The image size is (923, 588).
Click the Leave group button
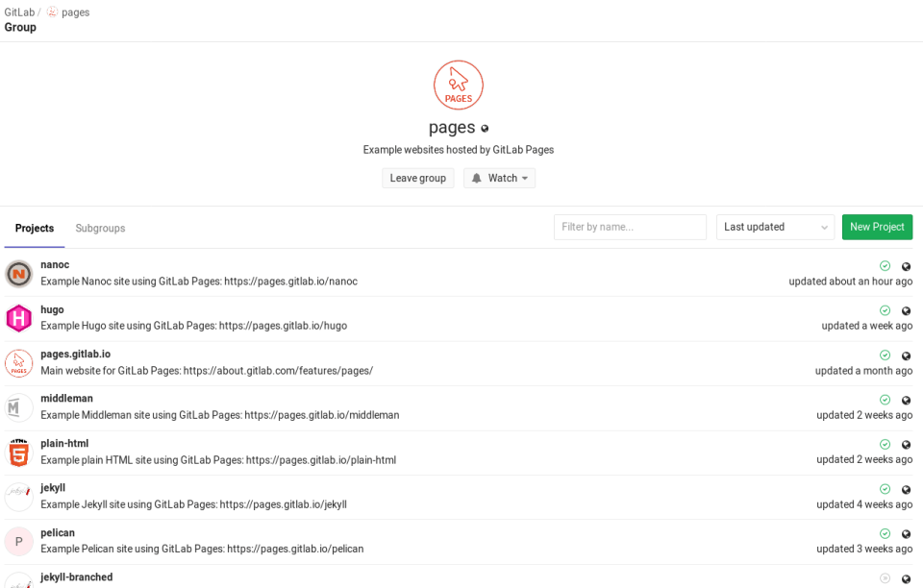point(417,178)
